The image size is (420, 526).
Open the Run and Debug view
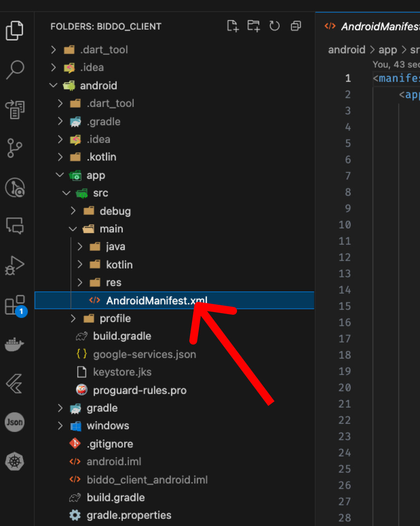click(x=15, y=266)
